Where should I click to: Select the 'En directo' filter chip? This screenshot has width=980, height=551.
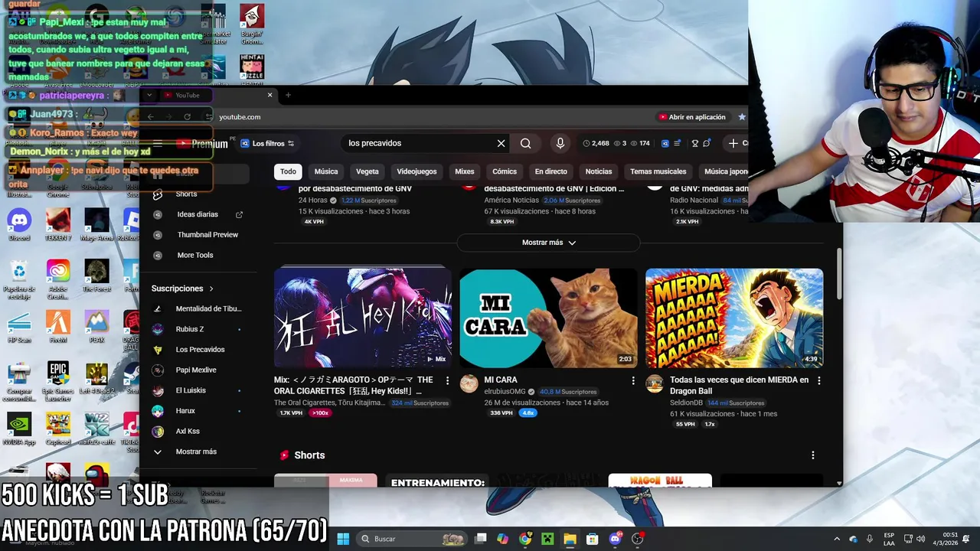pyautogui.click(x=550, y=171)
